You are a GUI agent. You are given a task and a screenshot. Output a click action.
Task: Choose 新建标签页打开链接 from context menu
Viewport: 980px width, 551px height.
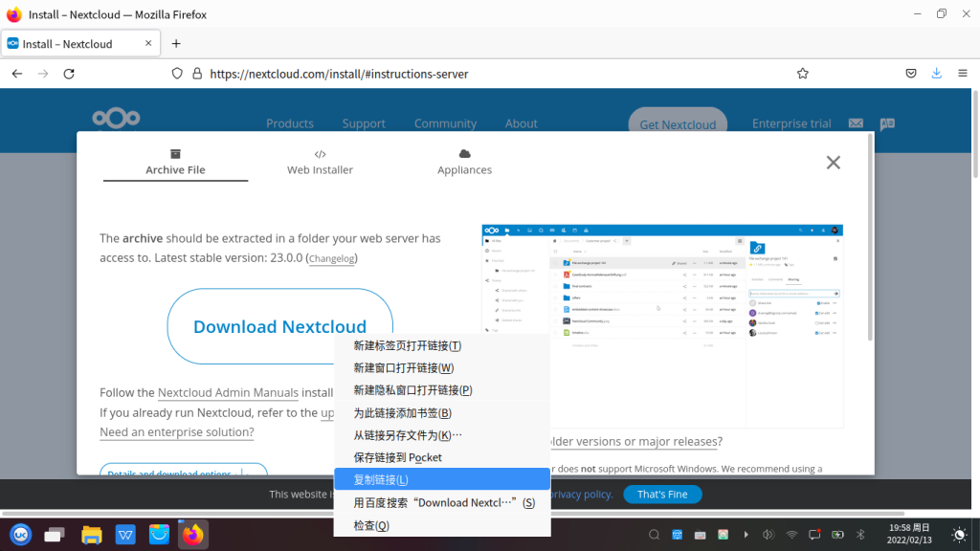click(407, 345)
